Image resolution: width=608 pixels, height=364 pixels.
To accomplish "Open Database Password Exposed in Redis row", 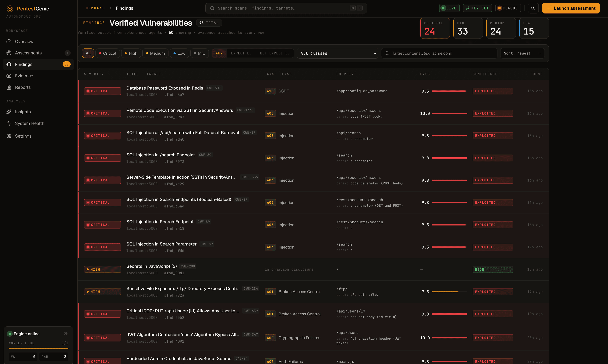I will point(313,91).
